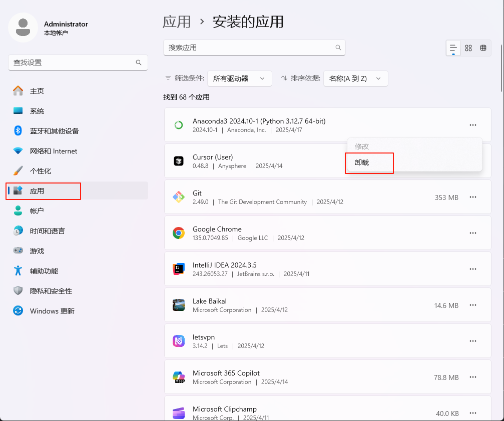Viewport: 504px width, 421px height.
Task: Click the Cursor app icon
Action: (x=178, y=161)
